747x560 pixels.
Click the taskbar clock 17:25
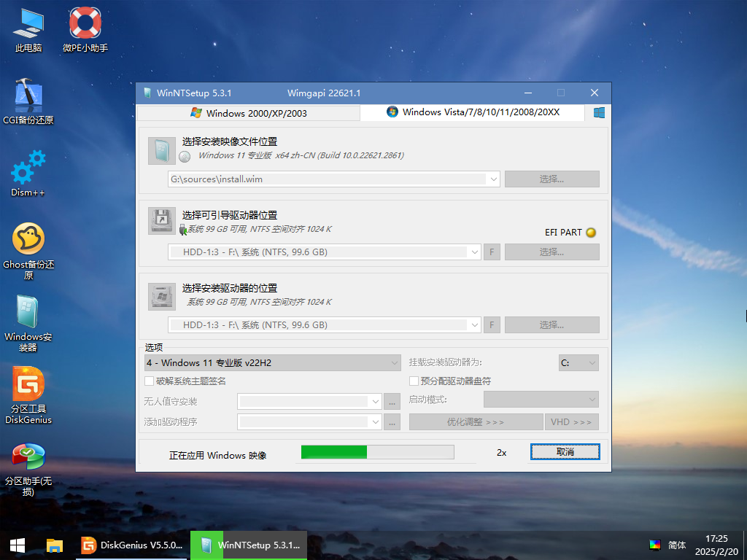click(716, 539)
